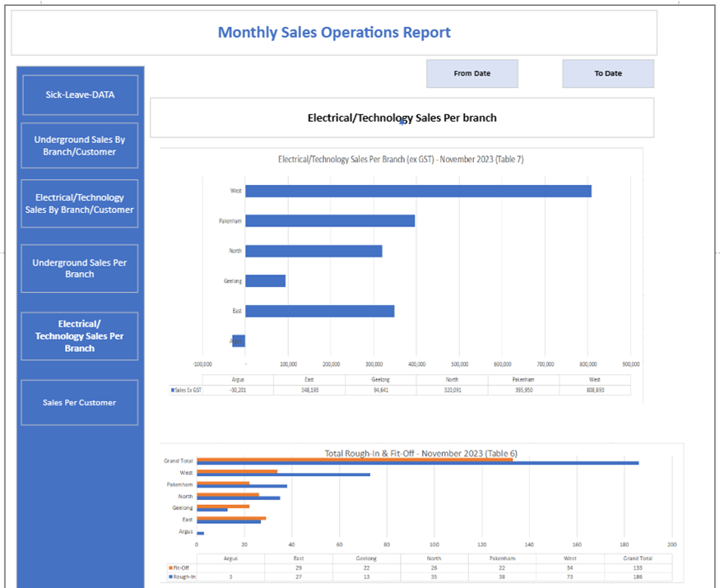The width and height of the screenshot is (720, 588).
Task: Click the From Date field
Action: tap(471, 73)
